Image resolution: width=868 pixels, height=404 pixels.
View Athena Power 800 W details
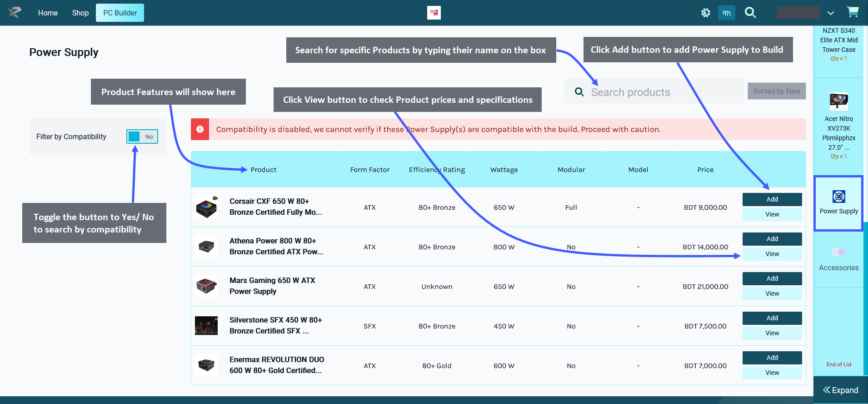[x=772, y=254]
